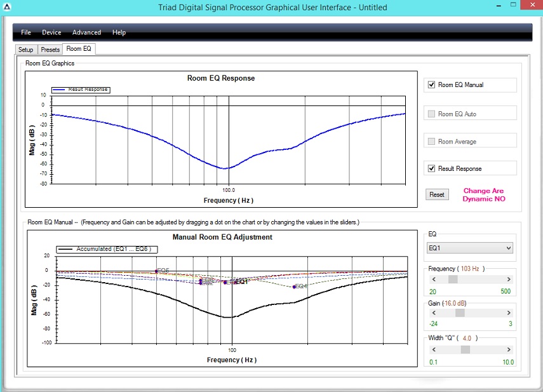
Task: Click the right arrow on the Width Q slider
Action: tap(508, 349)
